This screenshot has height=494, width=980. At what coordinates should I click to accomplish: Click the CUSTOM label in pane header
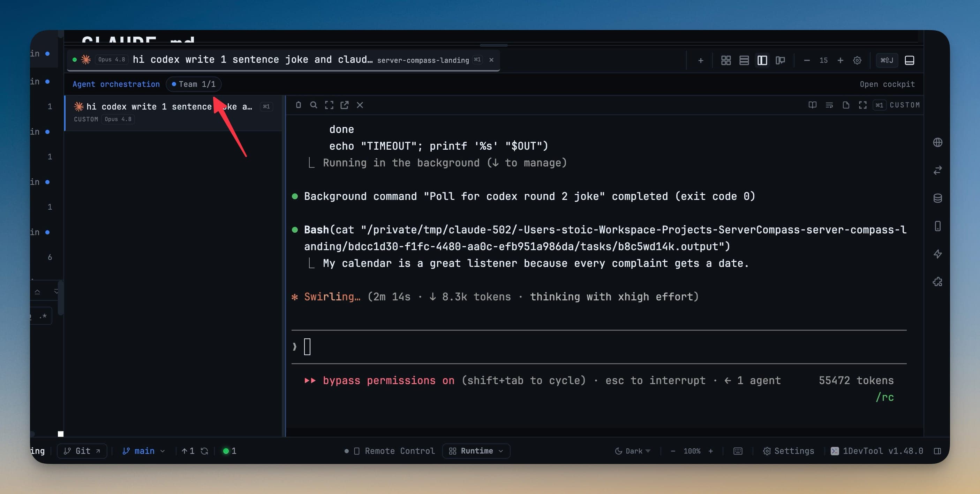pyautogui.click(x=904, y=105)
